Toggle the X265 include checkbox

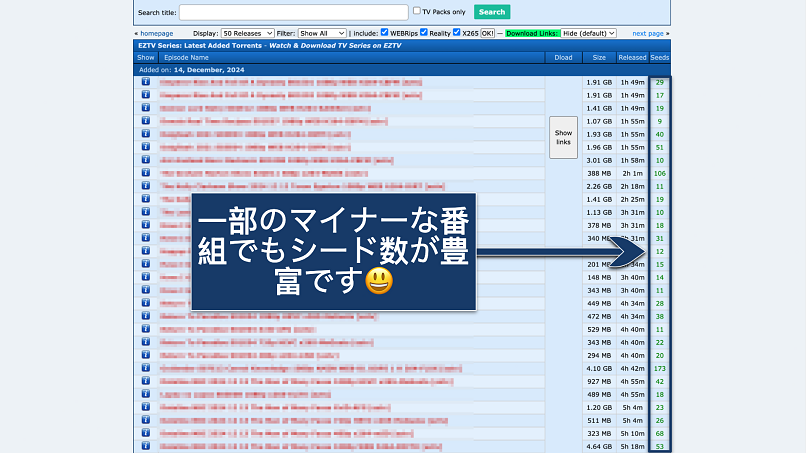[x=456, y=32]
